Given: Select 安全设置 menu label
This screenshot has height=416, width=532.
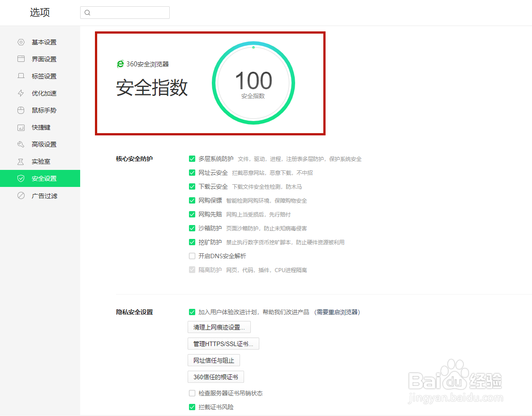Looking at the screenshot, I should pos(44,178).
